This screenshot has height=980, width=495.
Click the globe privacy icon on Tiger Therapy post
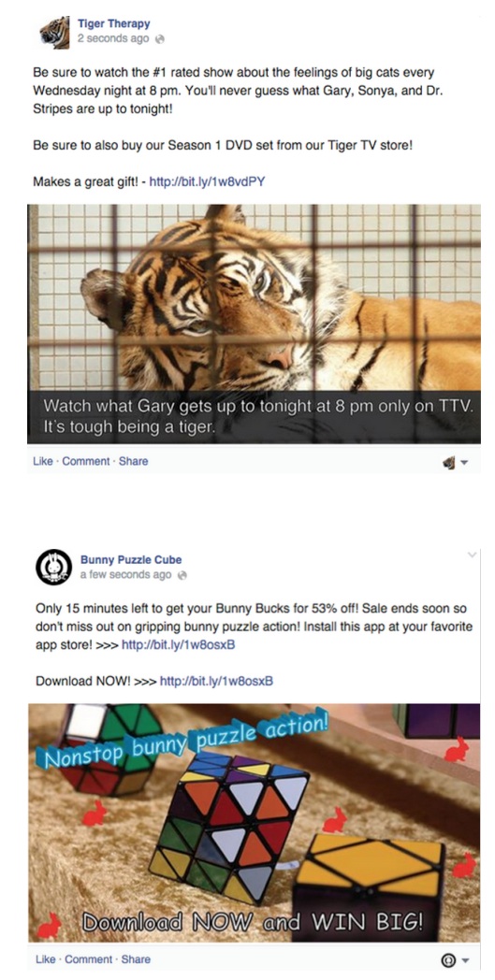[x=160, y=38]
